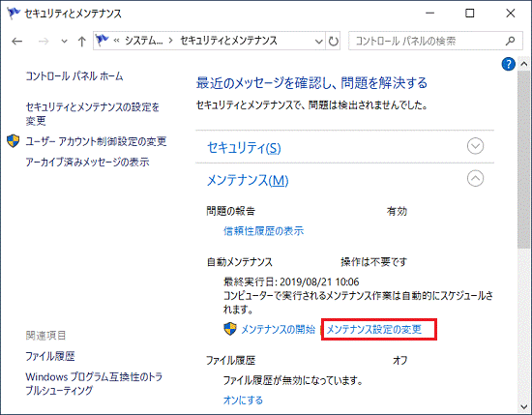Expand the セキュリティ(S) section chevron
The height and width of the screenshot is (415, 532).
pos(475,146)
